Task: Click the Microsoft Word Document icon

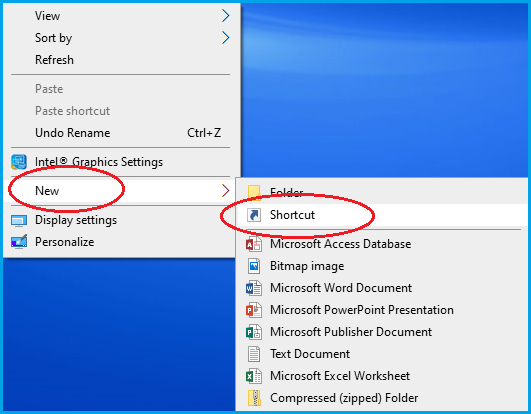Action: (x=254, y=288)
